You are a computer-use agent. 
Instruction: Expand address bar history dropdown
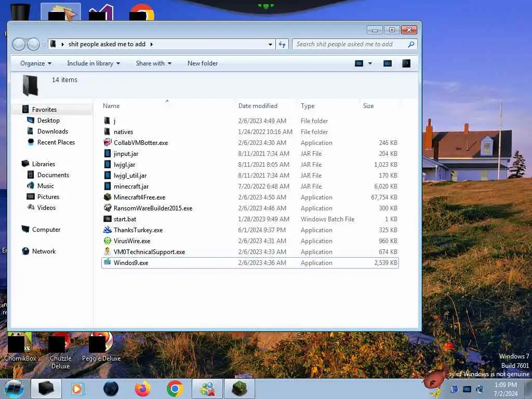270,45
